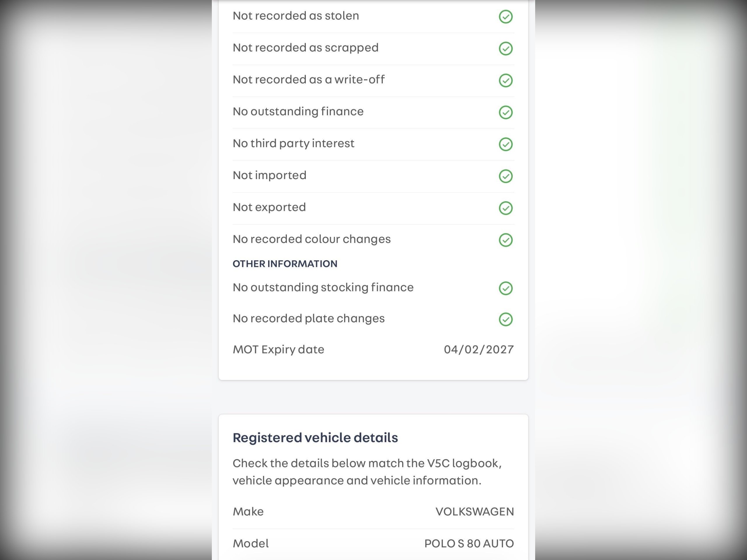Tap the plate changes check icon
This screenshot has width=747, height=560.
click(x=506, y=319)
